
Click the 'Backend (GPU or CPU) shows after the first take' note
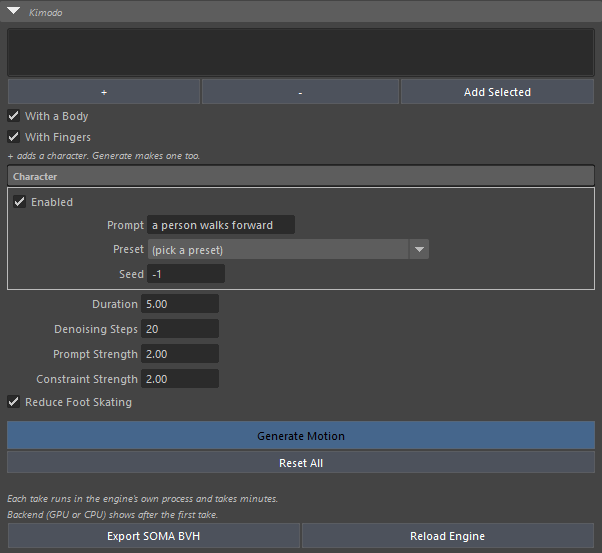[x=112, y=515]
